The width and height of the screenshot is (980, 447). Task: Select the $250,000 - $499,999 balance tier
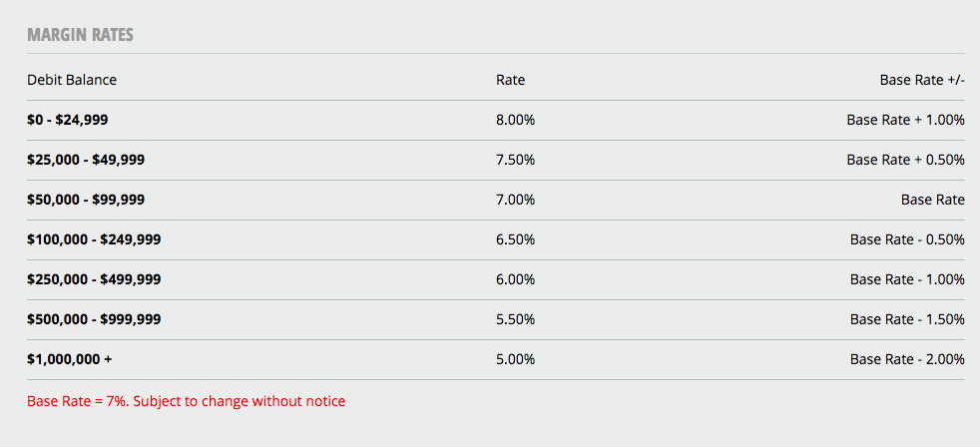pos(94,280)
